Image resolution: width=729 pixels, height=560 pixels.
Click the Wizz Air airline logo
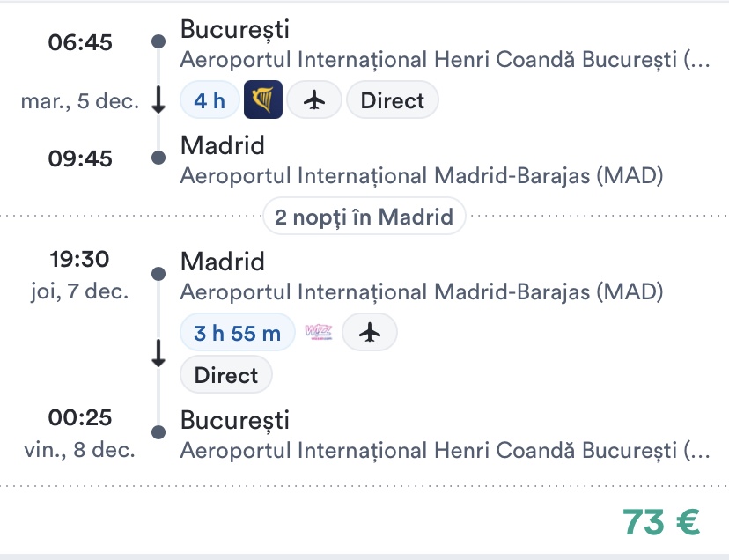[x=317, y=332]
